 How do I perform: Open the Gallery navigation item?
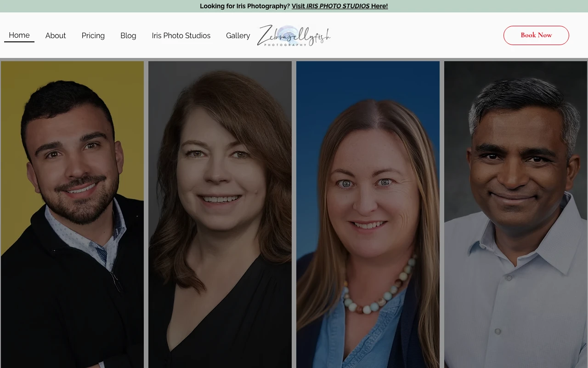tap(238, 35)
